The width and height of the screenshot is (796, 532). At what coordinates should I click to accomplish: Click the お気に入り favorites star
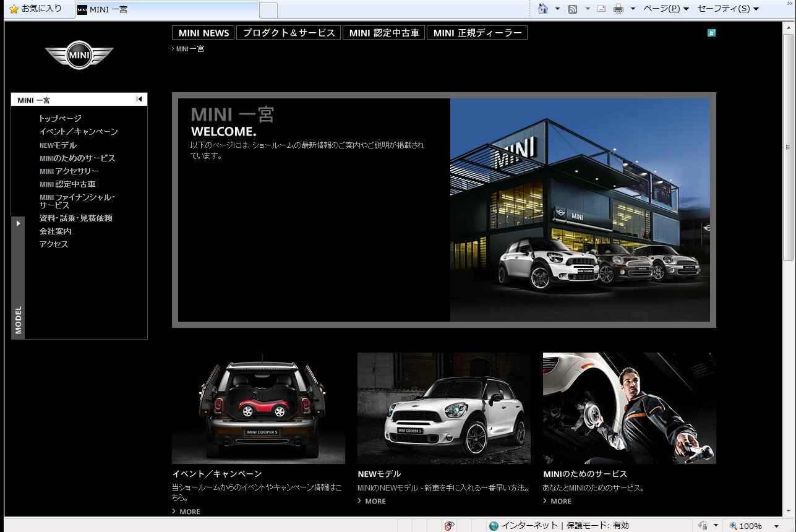point(14,9)
